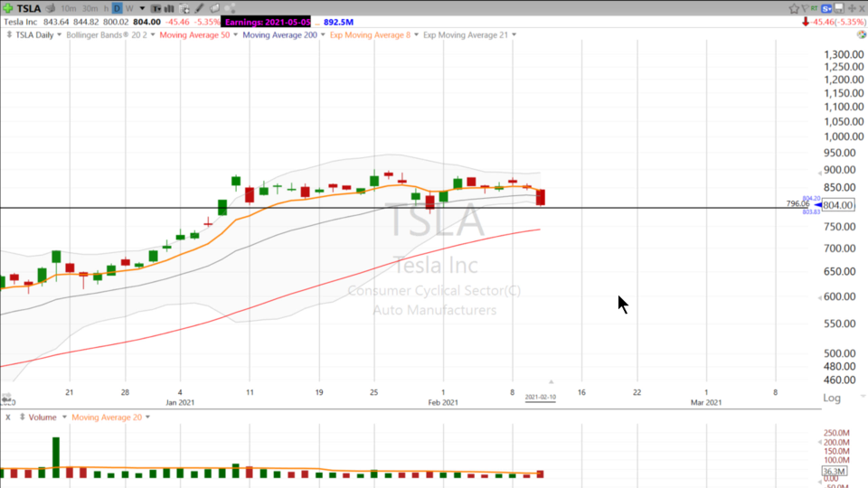Click the 1,000.00 price axis label
Viewport: 868px width, 488px height.
click(x=844, y=136)
